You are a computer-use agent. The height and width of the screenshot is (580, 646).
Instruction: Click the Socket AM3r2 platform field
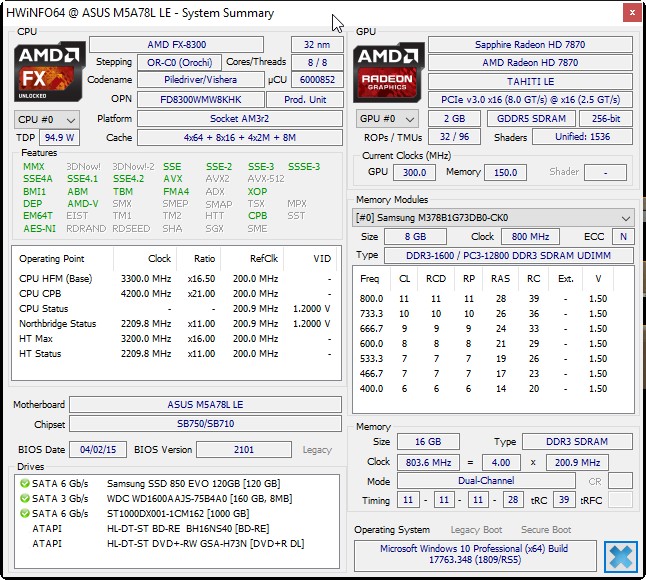(239, 119)
